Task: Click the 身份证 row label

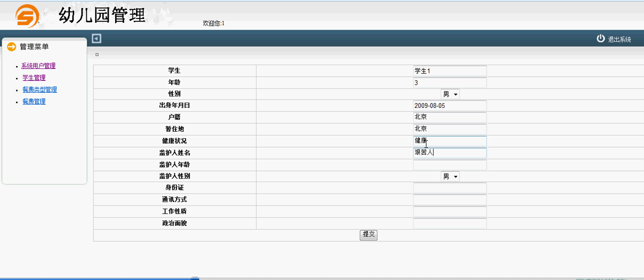Action: click(174, 188)
